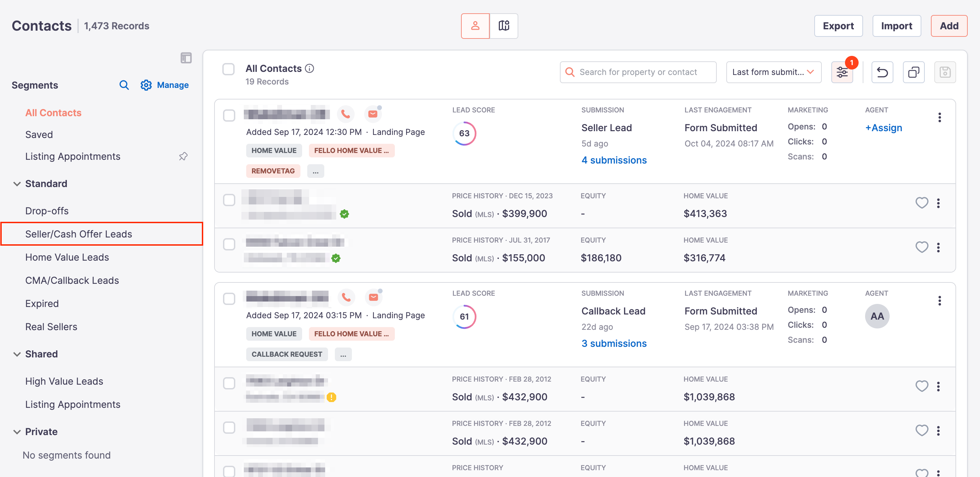Email the Seller Lead contact via envelope icon
This screenshot has width=980, height=477.
click(x=373, y=114)
